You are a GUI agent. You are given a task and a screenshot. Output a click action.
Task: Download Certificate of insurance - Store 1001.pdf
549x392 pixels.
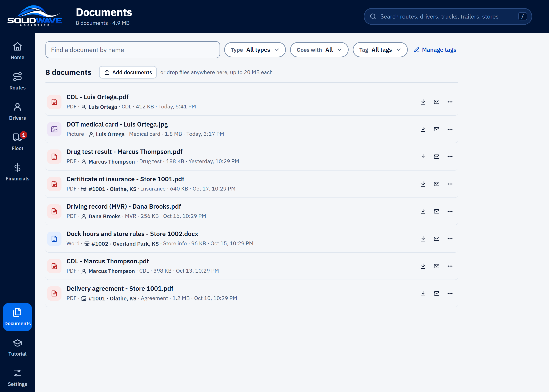(x=423, y=184)
